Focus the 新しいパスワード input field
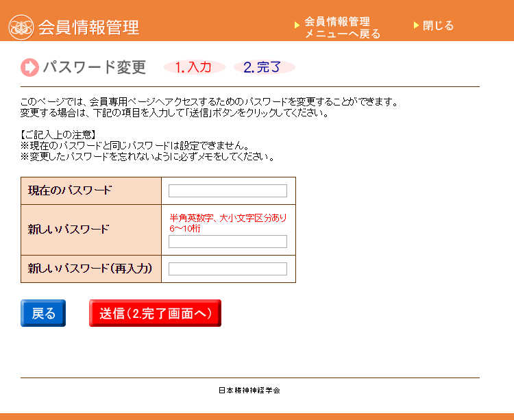This screenshot has width=514, height=420. point(228,241)
